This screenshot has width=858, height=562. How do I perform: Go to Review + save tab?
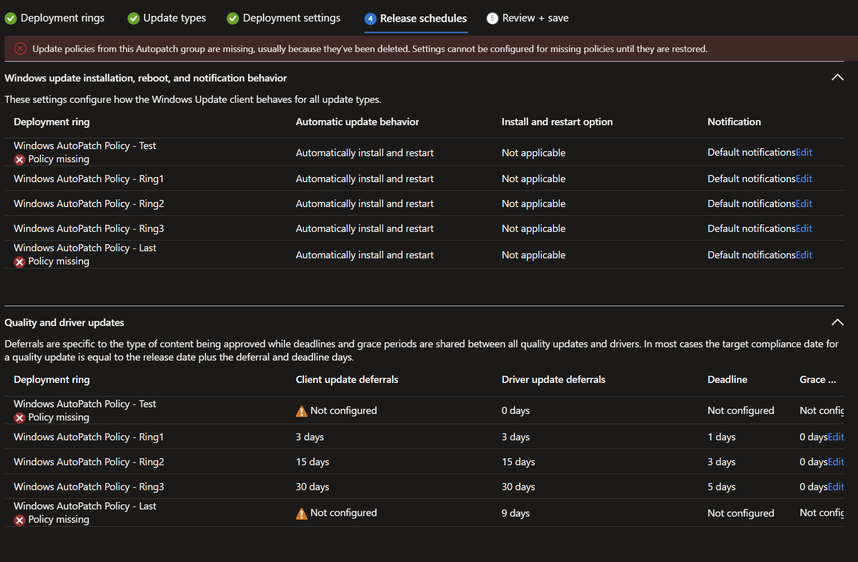(x=535, y=18)
